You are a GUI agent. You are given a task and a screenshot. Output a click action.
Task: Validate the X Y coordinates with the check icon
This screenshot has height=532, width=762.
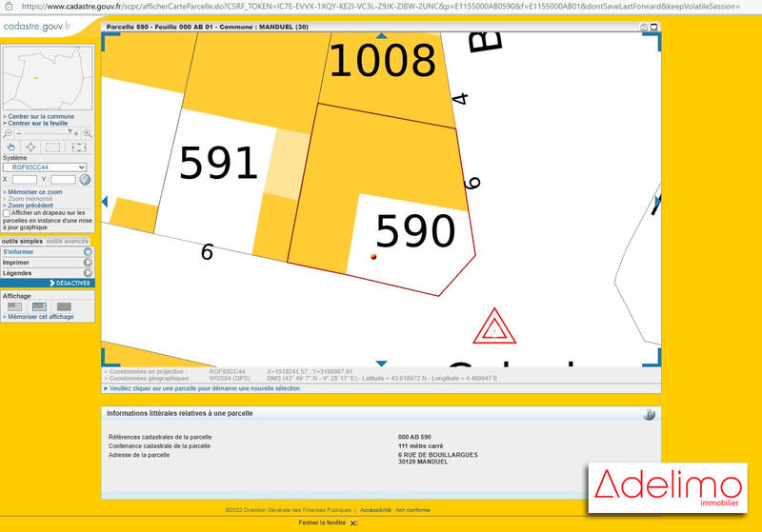[x=85, y=179]
